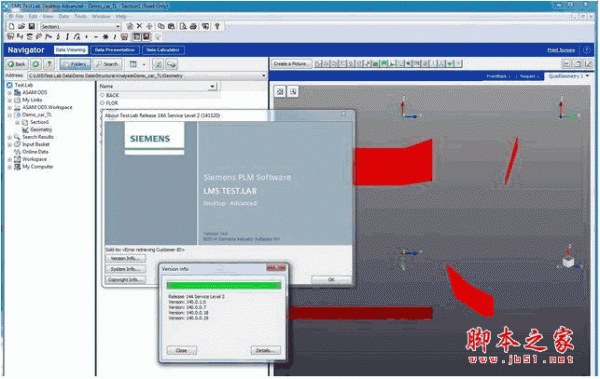Click the Print Screen link
This screenshot has width=600, height=379.
(x=561, y=50)
